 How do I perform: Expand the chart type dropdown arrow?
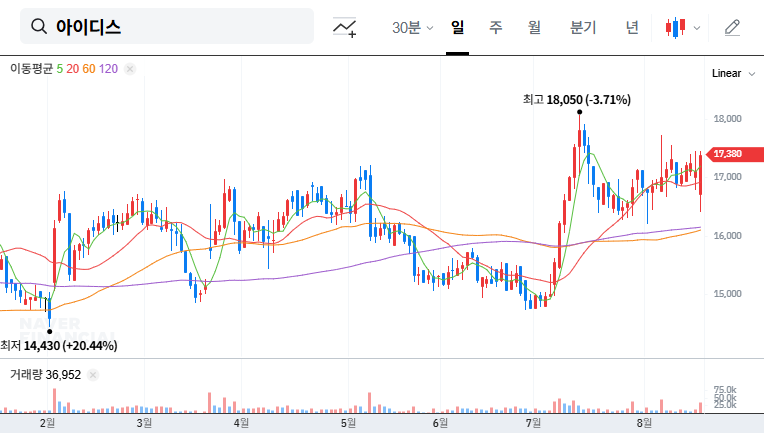tap(697, 28)
